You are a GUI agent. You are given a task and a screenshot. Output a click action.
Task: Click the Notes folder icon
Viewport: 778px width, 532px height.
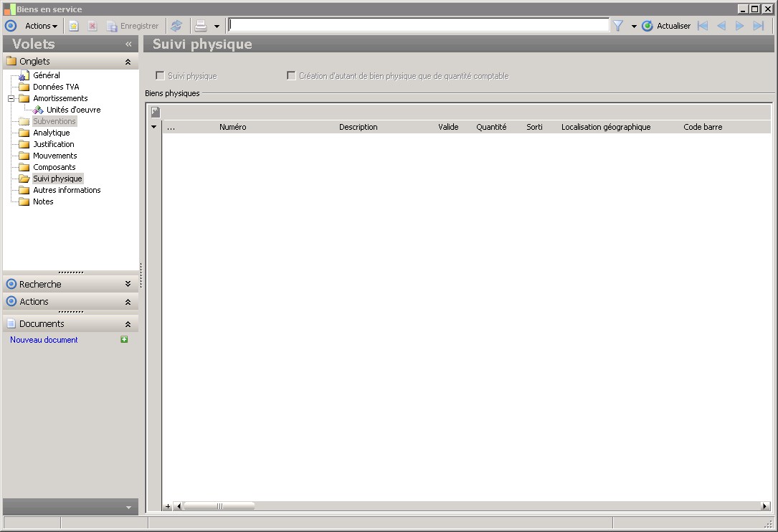pyautogui.click(x=24, y=201)
